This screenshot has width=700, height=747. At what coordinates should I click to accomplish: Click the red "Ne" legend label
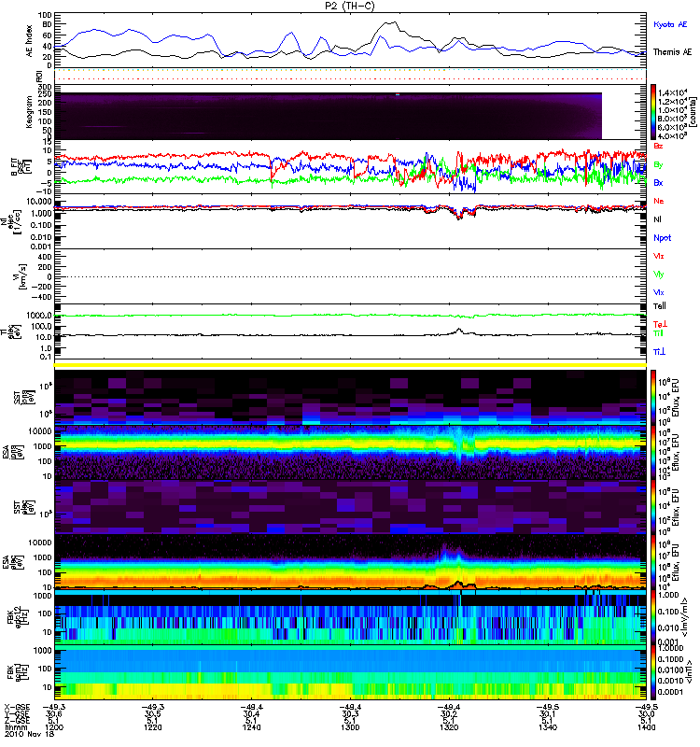click(659, 201)
